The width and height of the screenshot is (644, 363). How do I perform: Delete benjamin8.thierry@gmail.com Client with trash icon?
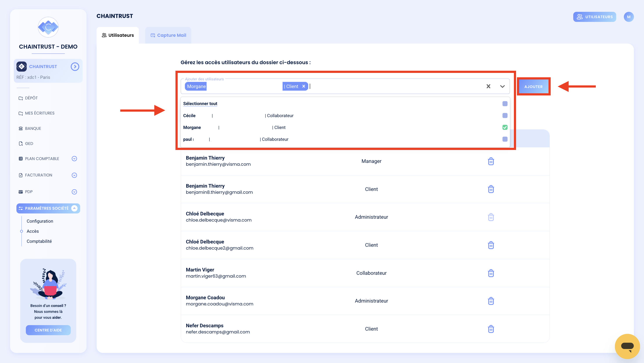[x=491, y=189]
